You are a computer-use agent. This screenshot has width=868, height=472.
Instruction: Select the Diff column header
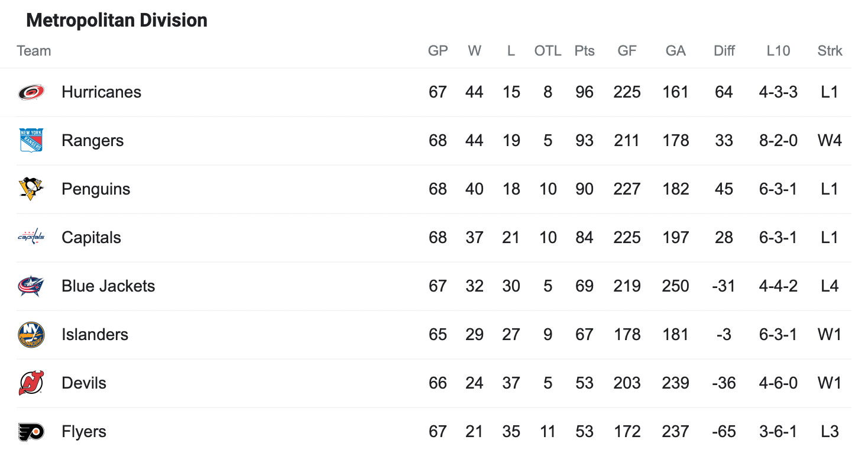click(724, 51)
